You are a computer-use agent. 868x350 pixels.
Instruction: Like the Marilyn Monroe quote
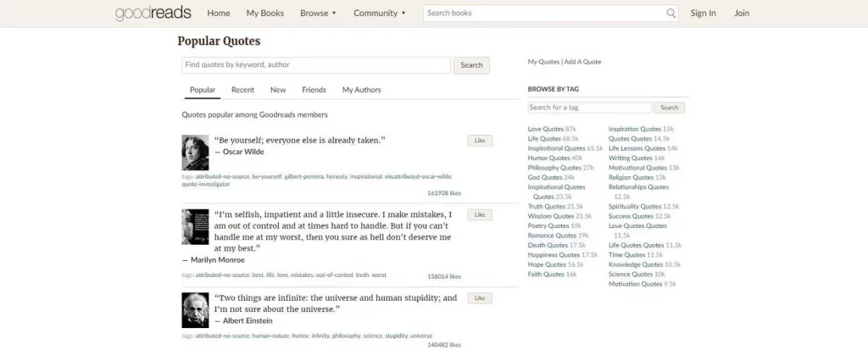coord(480,215)
